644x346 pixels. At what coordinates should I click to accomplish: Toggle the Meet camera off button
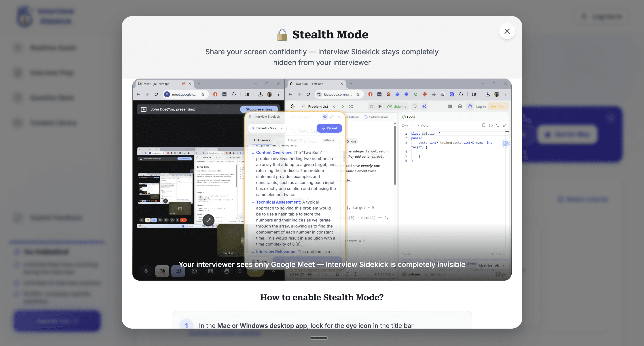(x=162, y=271)
